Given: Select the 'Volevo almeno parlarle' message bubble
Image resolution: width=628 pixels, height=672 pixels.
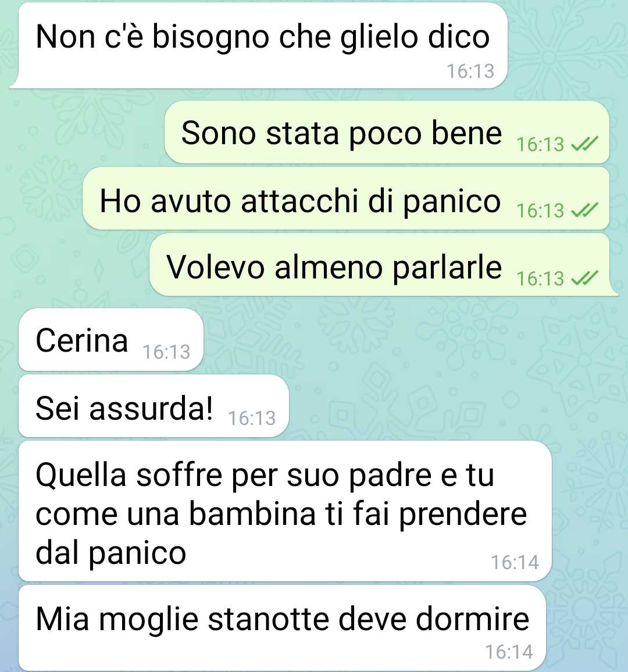Looking at the screenshot, I should pos(383,265).
